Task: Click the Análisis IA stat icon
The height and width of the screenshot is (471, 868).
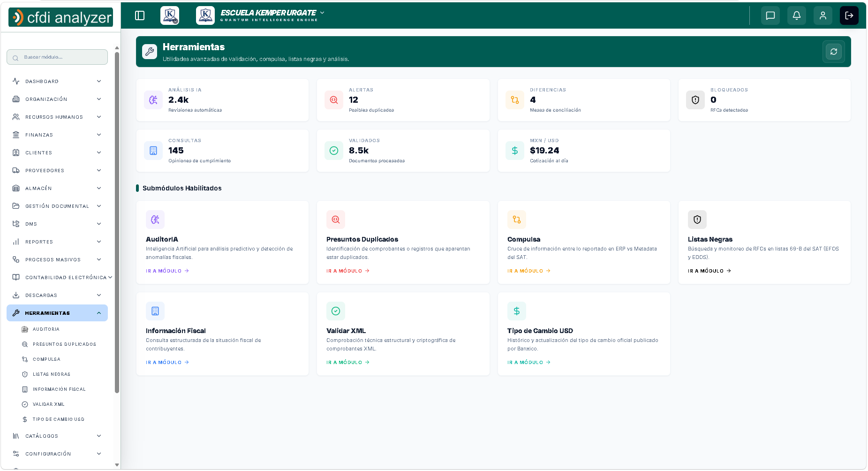Action: (x=153, y=100)
